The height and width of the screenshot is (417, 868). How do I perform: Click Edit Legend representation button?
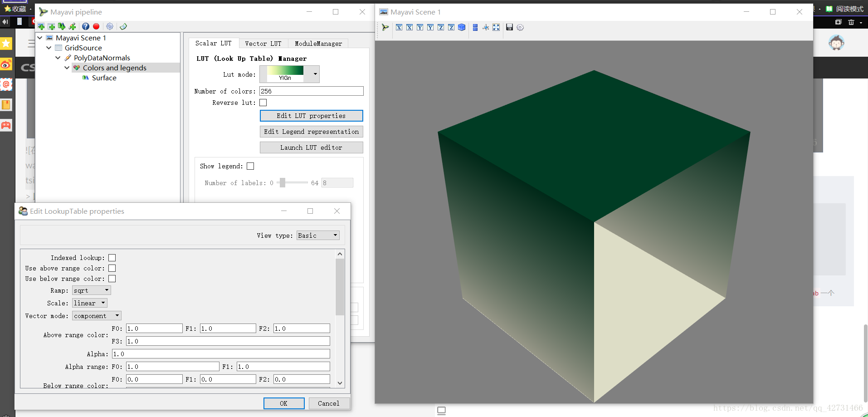[x=311, y=132]
